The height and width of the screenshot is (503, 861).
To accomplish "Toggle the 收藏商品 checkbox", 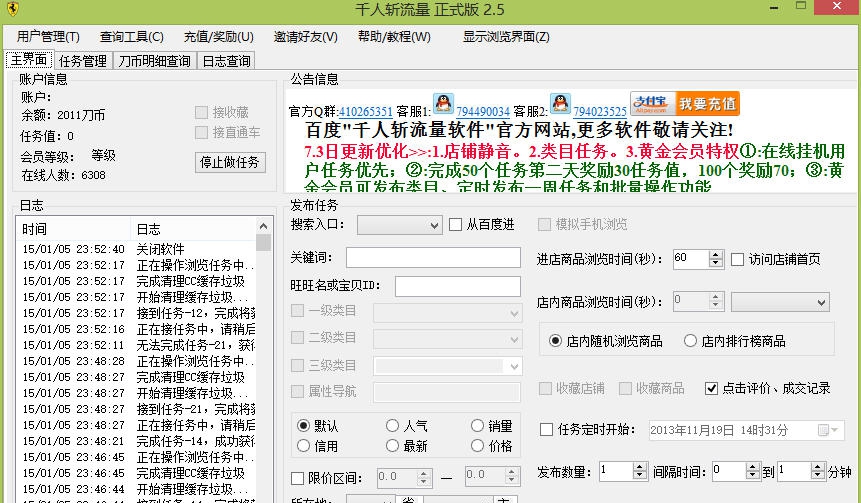I will 625,388.
